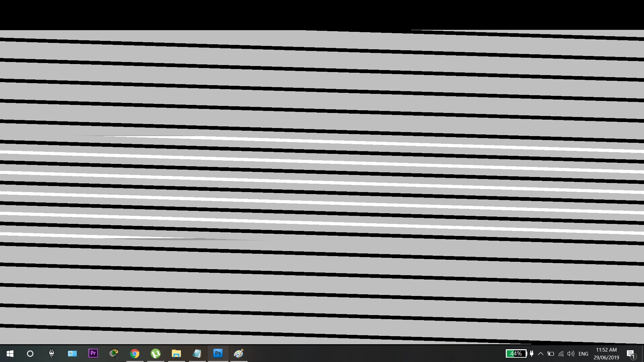Switch to the Notepad window
This screenshot has width=644, height=362.
tap(197, 354)
